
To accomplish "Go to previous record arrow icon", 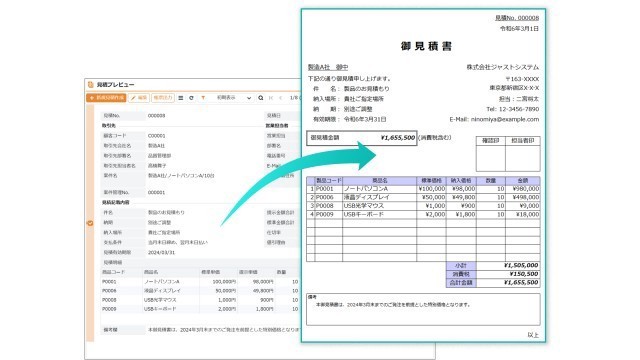I will [280, 98].
